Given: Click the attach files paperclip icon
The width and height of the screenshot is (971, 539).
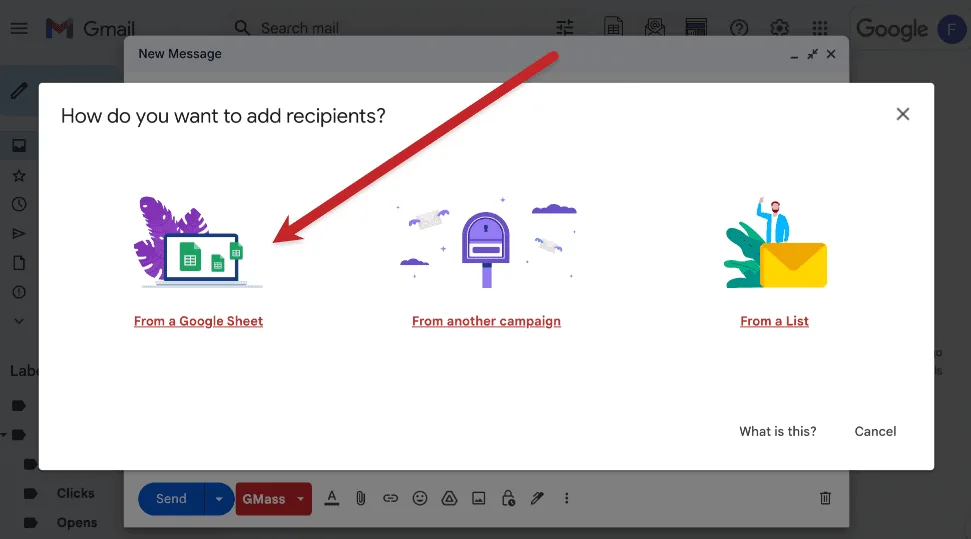Looking at the screenshot, I should point(361,498).
